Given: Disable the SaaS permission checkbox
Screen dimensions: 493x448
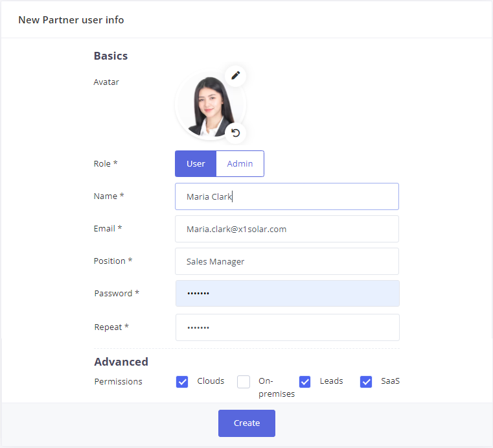Looking at the screenshot, I should pyautogui.click(x=366, y=382).
